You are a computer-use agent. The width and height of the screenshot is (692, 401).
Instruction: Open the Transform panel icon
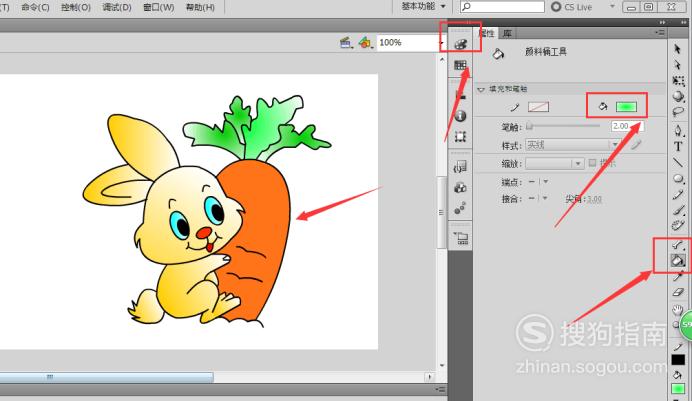[460, 136]
